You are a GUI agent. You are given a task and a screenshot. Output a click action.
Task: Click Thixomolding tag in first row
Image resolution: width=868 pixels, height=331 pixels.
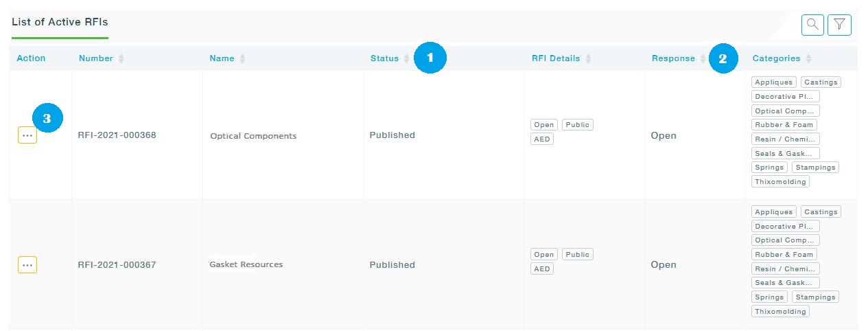click(x=780, y=182)
